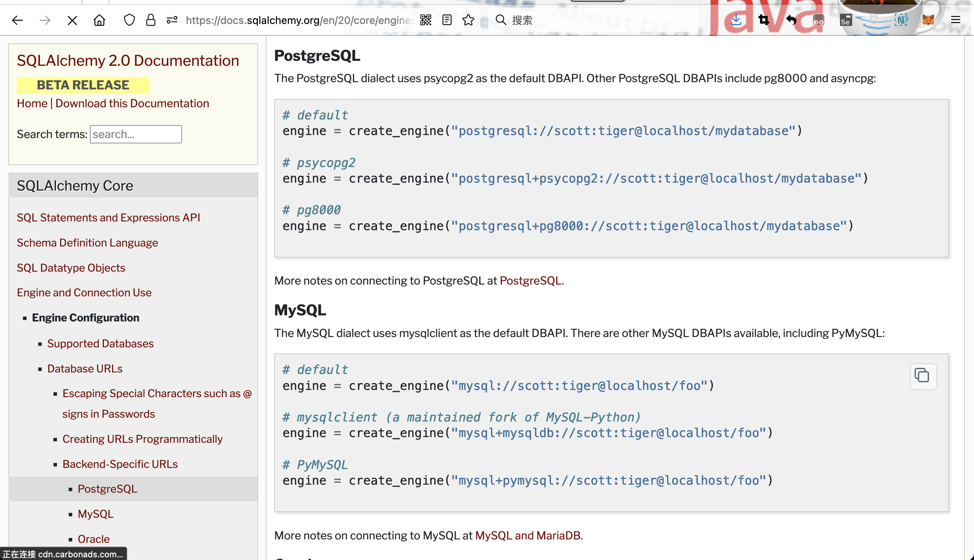The width and height of the screenshot is (974, 560).
Task: Copy the MySQL code block
Action: click(x=923, y=376)
